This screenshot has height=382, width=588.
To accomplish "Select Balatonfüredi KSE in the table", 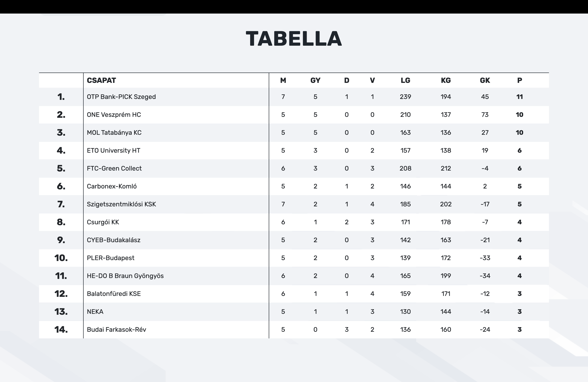I will [114, 294].
